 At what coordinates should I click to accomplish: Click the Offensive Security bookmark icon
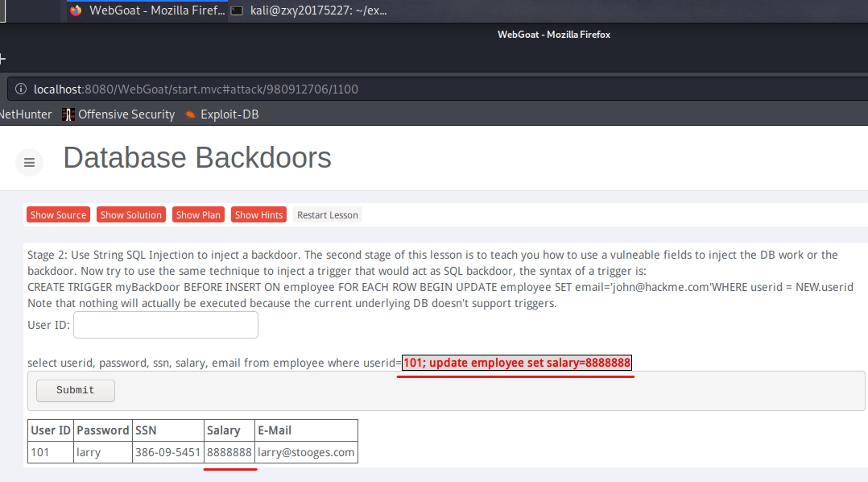(x=68, y=114)
